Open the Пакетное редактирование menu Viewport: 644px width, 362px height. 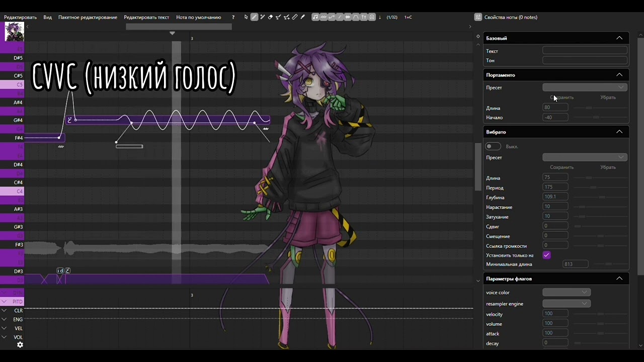coord(88,17)
